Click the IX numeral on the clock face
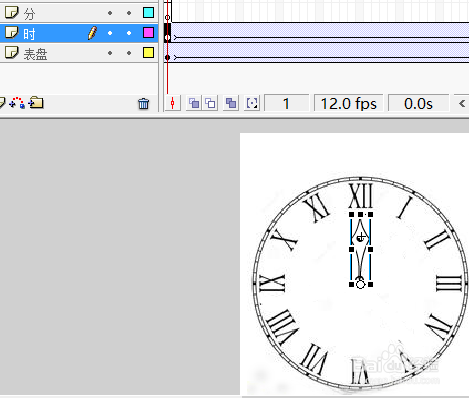Image resolution: width=469 pixels, height=398 pixels. 273,283
